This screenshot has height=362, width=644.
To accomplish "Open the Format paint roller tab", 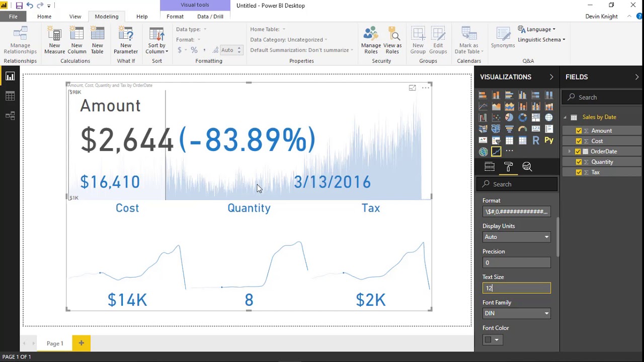I will [508, 167].
